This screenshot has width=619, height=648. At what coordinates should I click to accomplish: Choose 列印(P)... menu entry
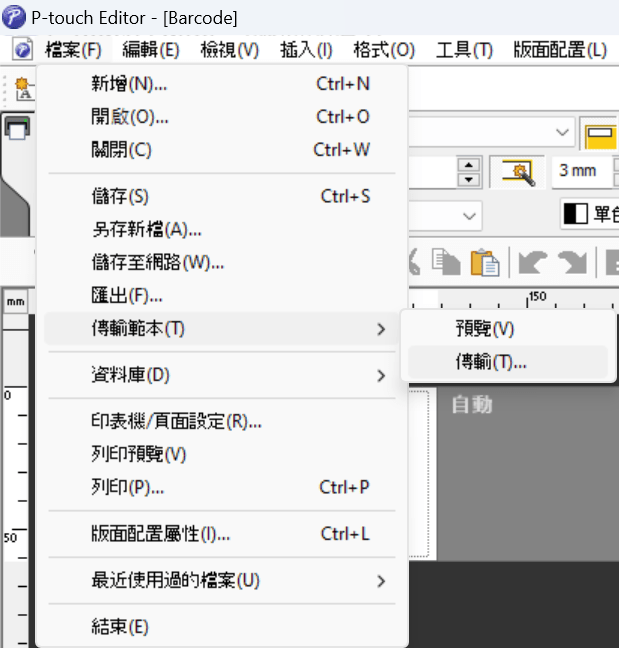[x=221, y=488]
